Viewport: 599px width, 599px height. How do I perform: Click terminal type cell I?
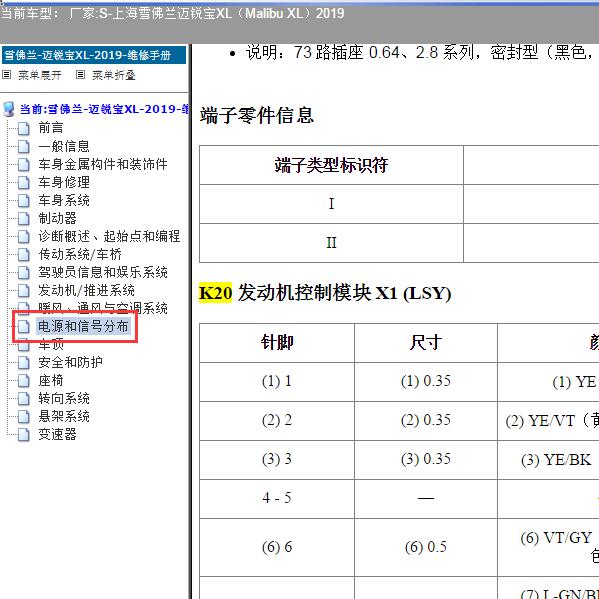tap(331, 204)
